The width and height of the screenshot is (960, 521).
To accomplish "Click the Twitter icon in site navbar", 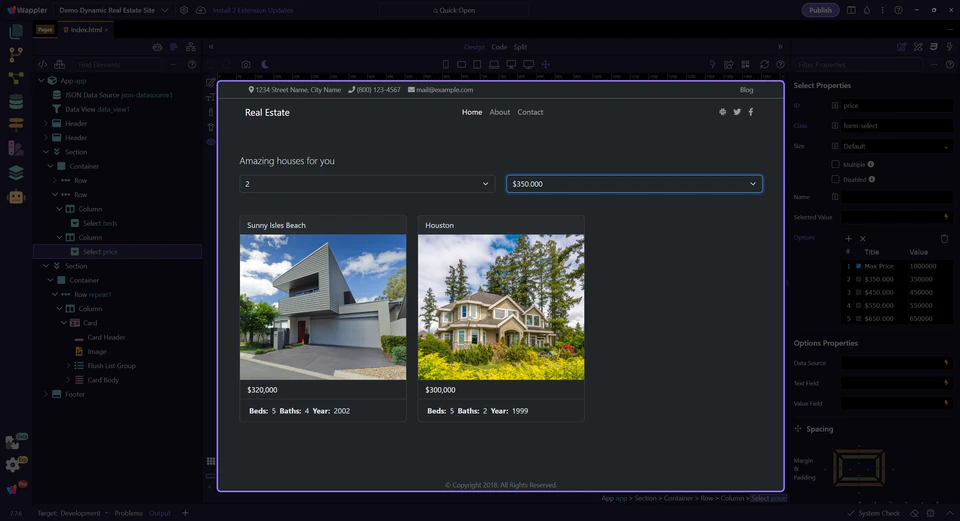I will tap(737, 112).
